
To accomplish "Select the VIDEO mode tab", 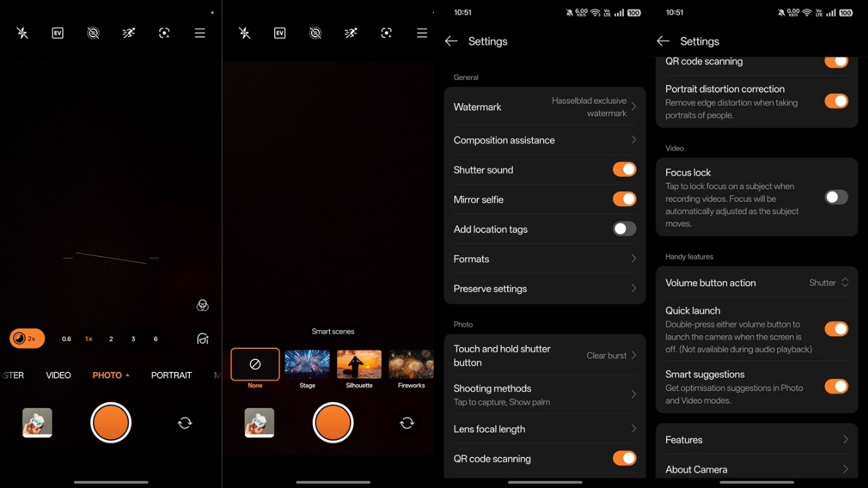I will point(58,375).
